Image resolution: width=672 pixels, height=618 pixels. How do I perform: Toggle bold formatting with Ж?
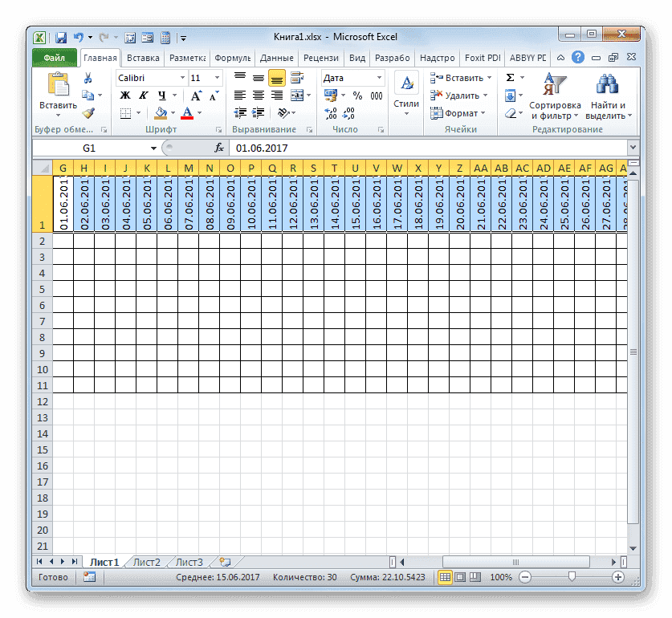(124, 95)
